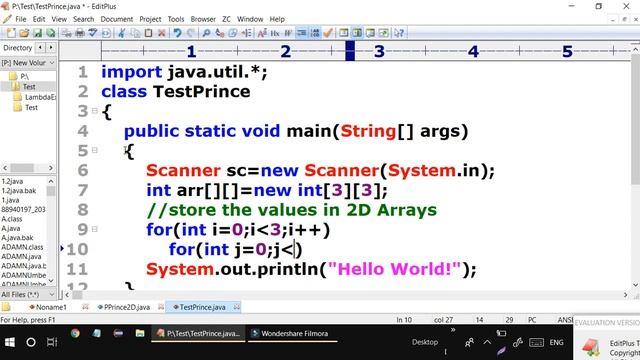Click the Task View taskbar icon
This screenshot has height=360, width=640.
point(52,342)
